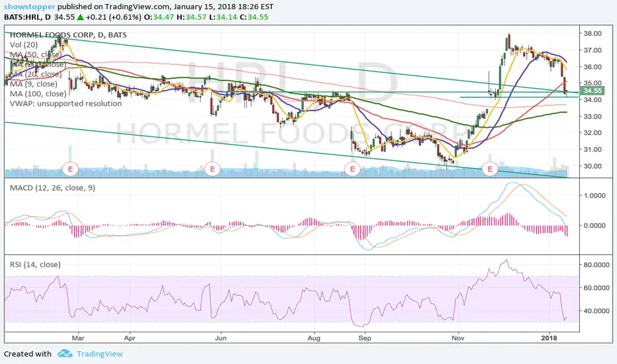Open the TradingView link in the footer
The image size is (617, 364).
[99, 354]
